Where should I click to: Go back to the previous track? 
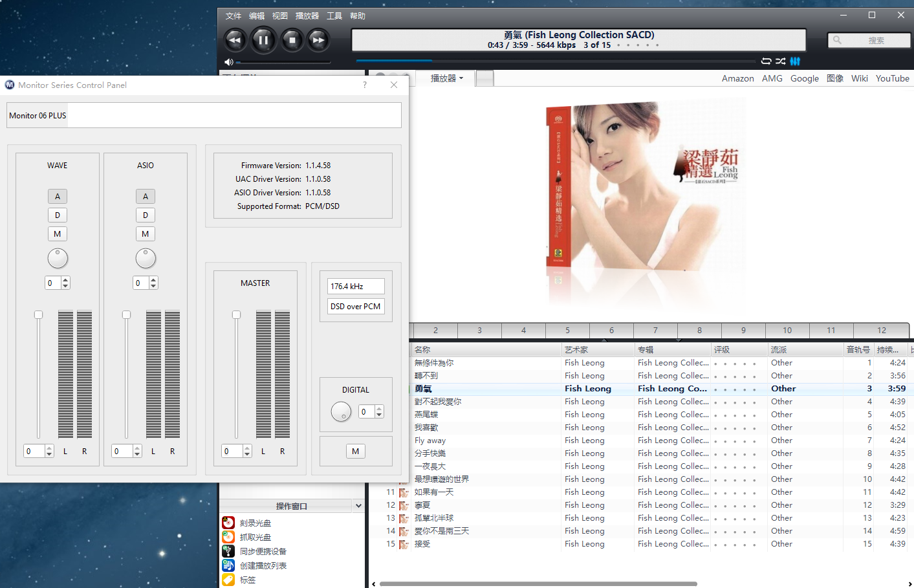235,40
